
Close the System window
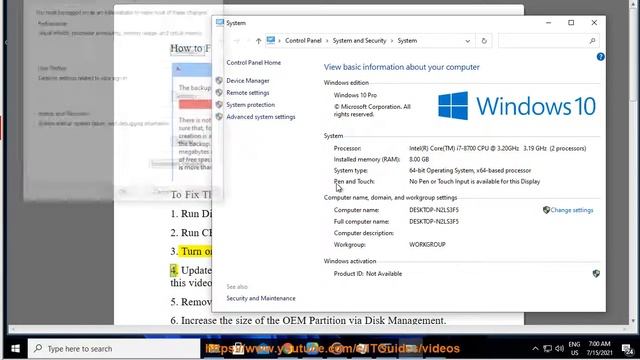pyautogui.click(x=594, y=23)
